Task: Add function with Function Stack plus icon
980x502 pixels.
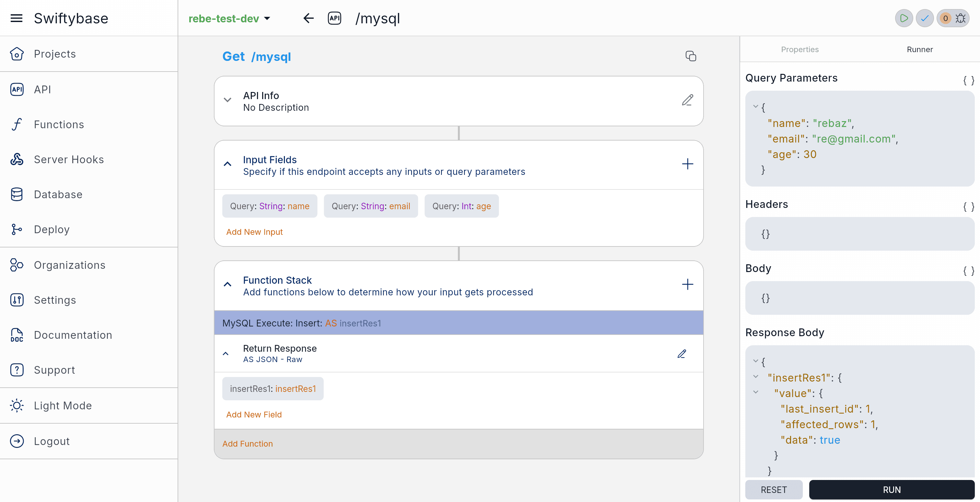Action: pos(687,284)
